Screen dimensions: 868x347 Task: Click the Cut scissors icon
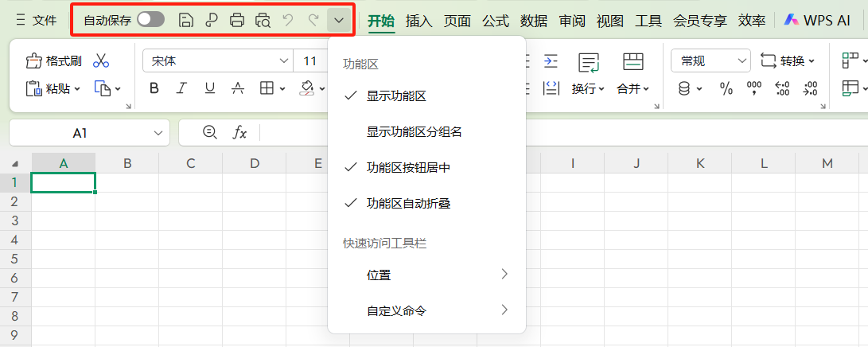pyautogui.click(x=101, y=60)
